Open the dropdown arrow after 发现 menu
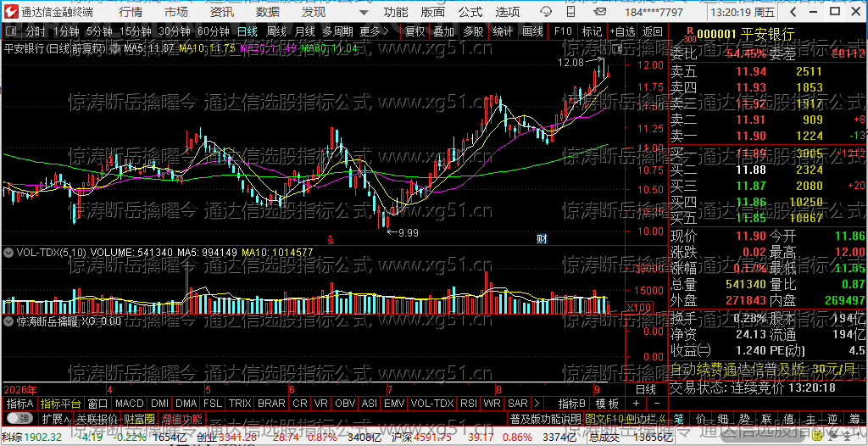This screenshot has width=868, height=446. [363, 12]
